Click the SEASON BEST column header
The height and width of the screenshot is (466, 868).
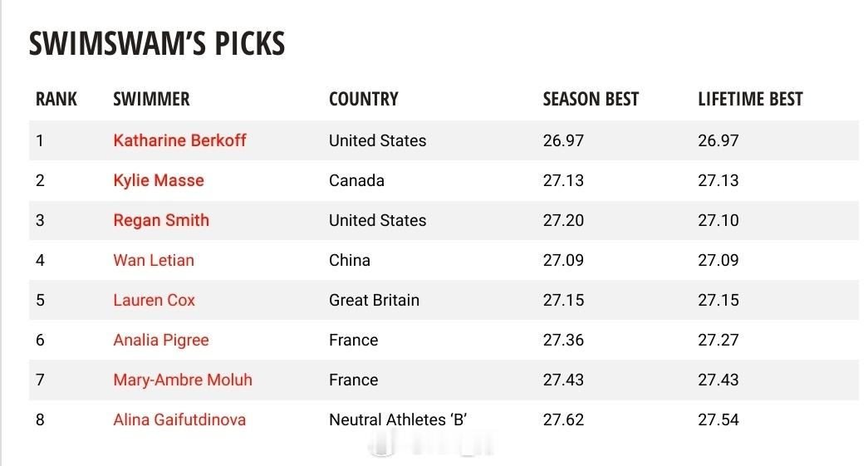coord(590,99)
